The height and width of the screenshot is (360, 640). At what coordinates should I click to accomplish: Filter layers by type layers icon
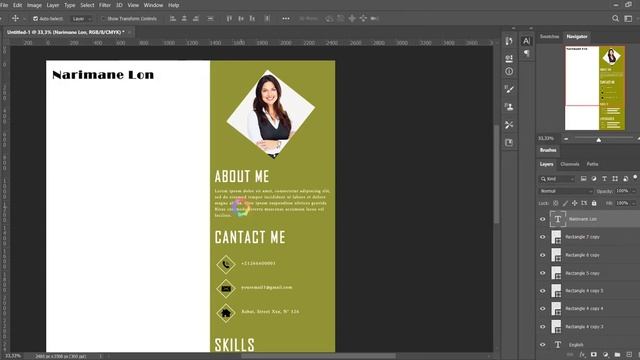(x=604, y=179)
